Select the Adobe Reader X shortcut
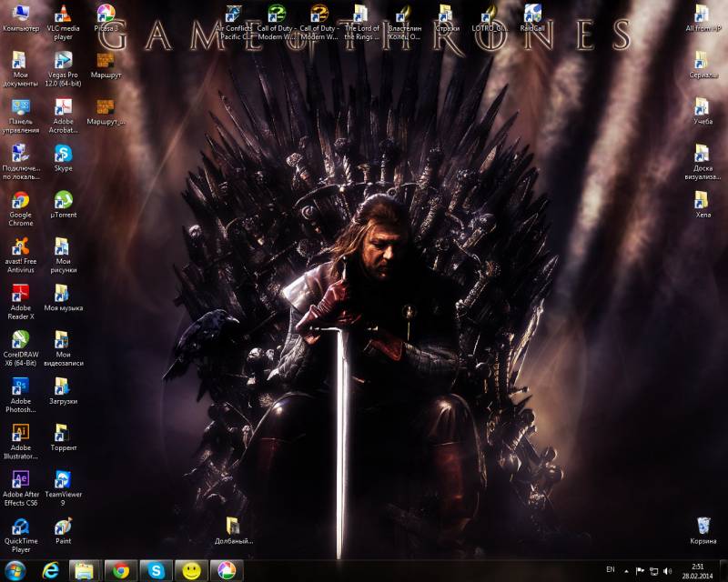The image size is (728, 582). 20,302
